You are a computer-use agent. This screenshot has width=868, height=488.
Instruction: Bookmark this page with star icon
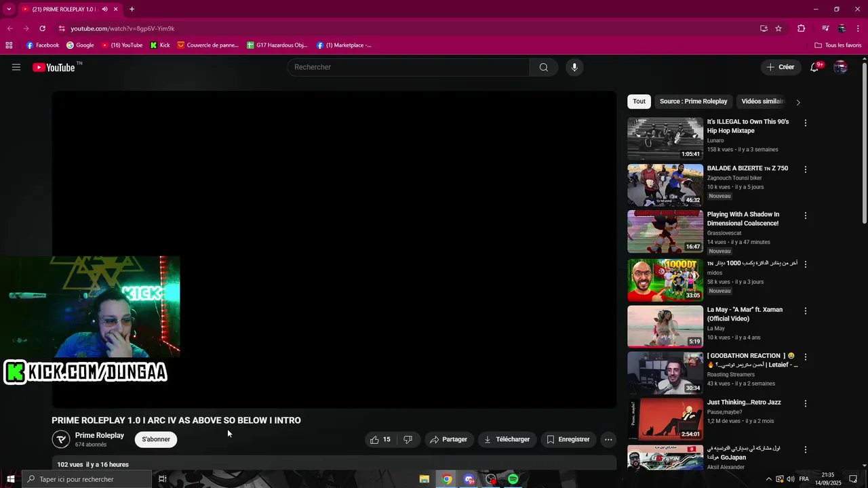pyautogui.click(x=778, y=28)
